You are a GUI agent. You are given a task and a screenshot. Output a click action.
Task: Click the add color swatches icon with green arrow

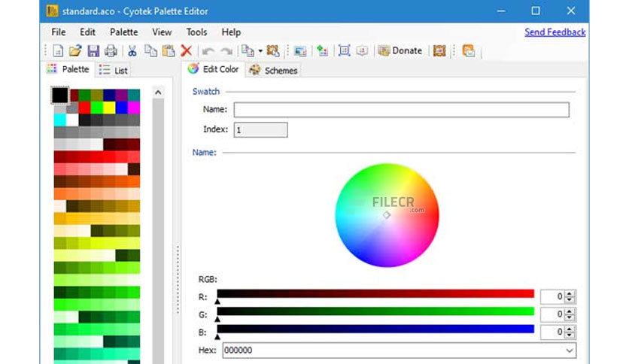click(x=322, y=51)
